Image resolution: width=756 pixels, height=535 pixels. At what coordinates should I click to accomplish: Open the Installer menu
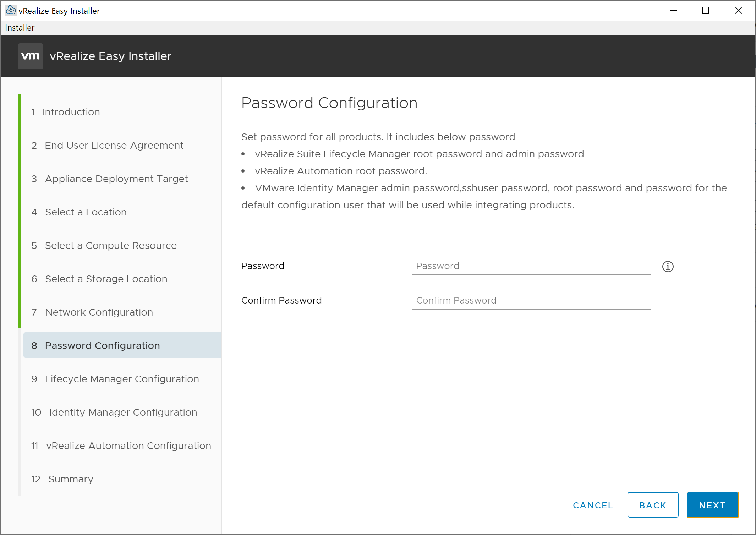[x=20, y=28]
